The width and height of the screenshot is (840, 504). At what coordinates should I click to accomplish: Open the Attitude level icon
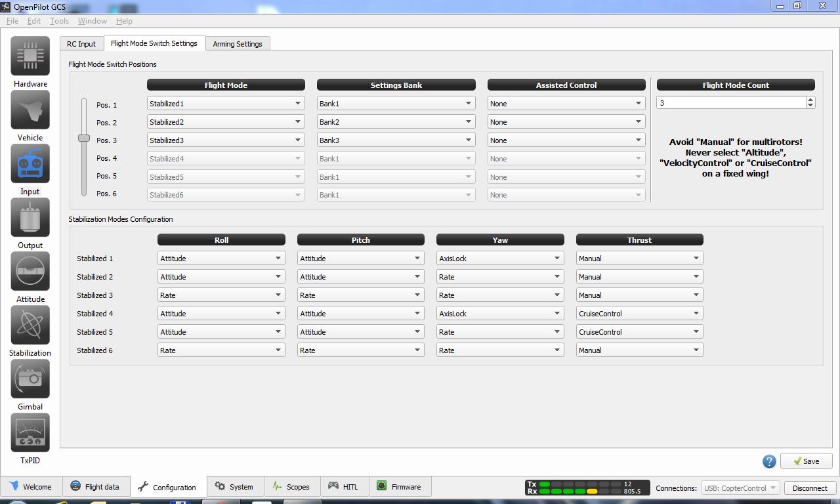tap(30, 272)
